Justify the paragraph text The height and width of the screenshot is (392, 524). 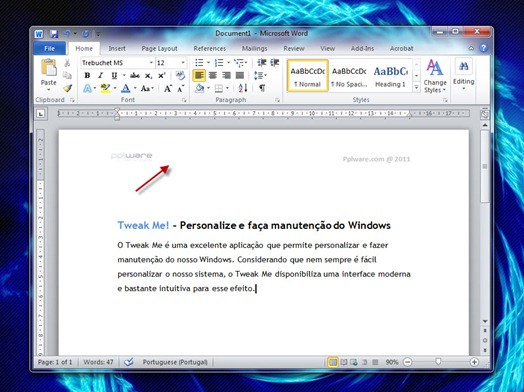click(240, 76)
